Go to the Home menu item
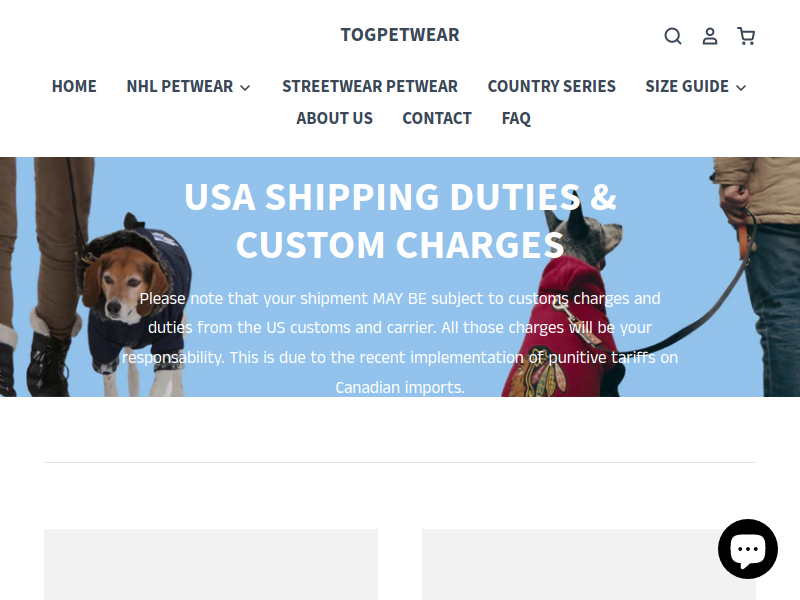Image resolution: width=800 pixels, height=600 pixels. (74, 86)
